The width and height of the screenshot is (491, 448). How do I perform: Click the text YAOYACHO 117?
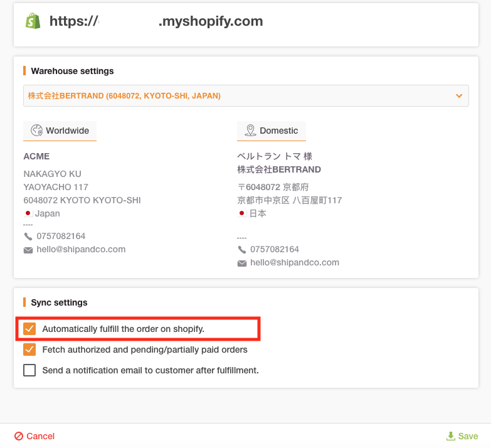(56, 187)
